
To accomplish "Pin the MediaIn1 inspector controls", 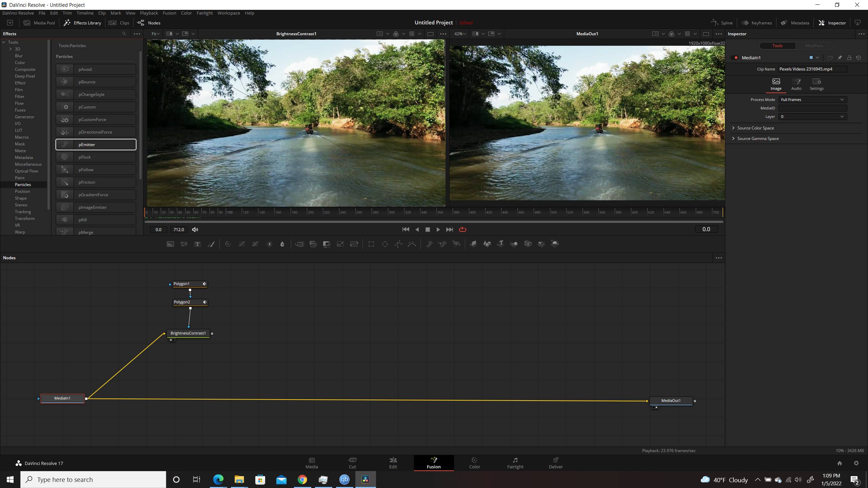I will [840, 58].
